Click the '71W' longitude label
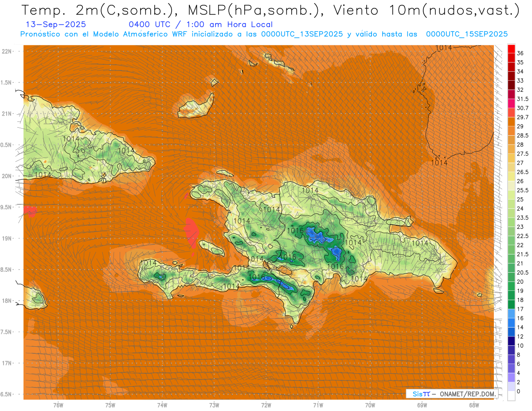This screenshot has height=411, width=532. tap(318, 405)
